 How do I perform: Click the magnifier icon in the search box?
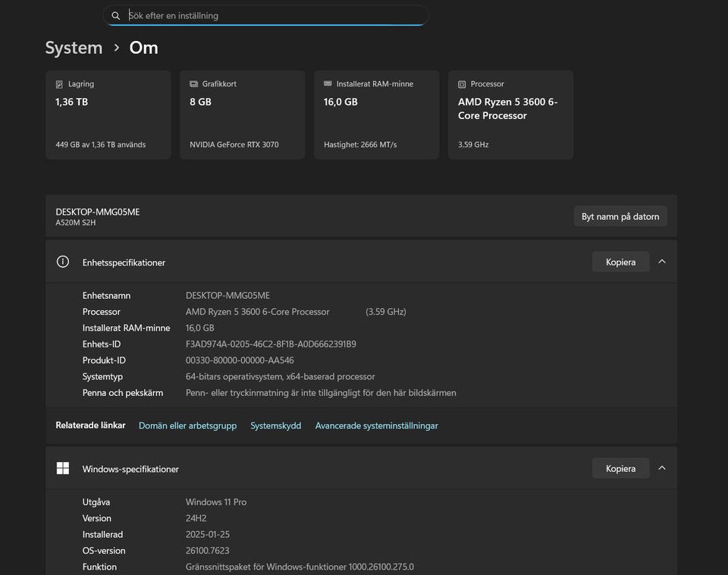[116, 16]
